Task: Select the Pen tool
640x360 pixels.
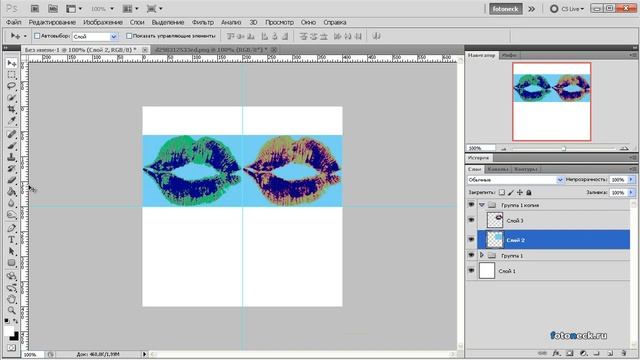Action: click(11, 228)
